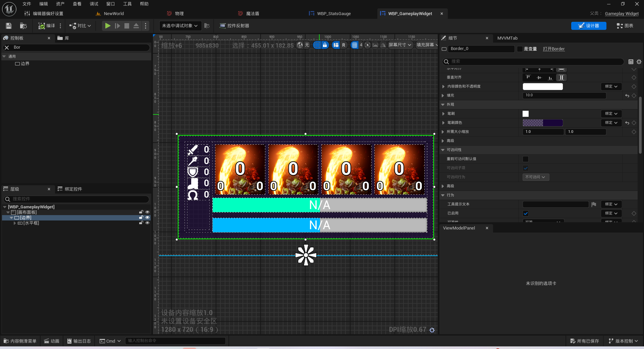644x349 pixels.
Task: Open the 绑定控件 bind widgets tab
Action: tap(70, 189)
